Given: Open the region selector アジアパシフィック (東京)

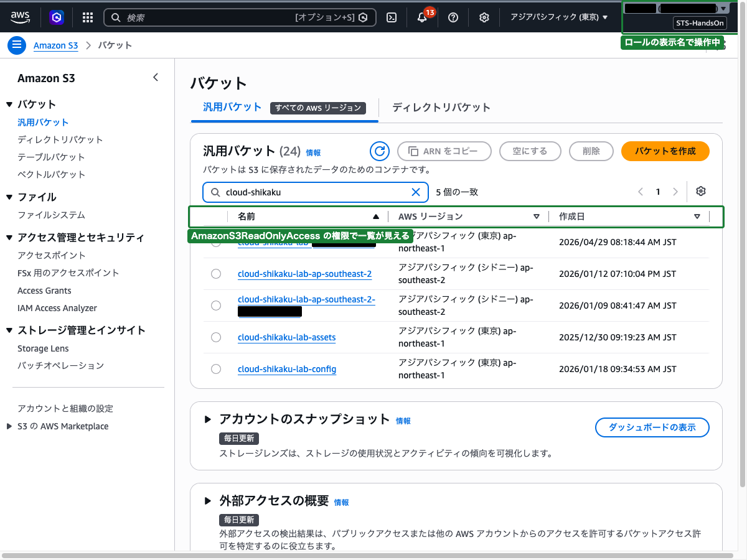Looking at the screenshot, I should pyautogui.click(x=559, y=17).
